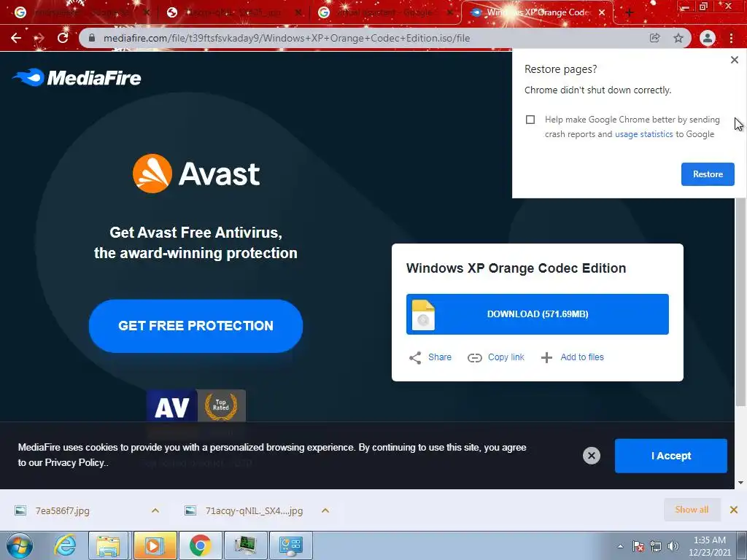Click the Add to files link

(582, 357)
